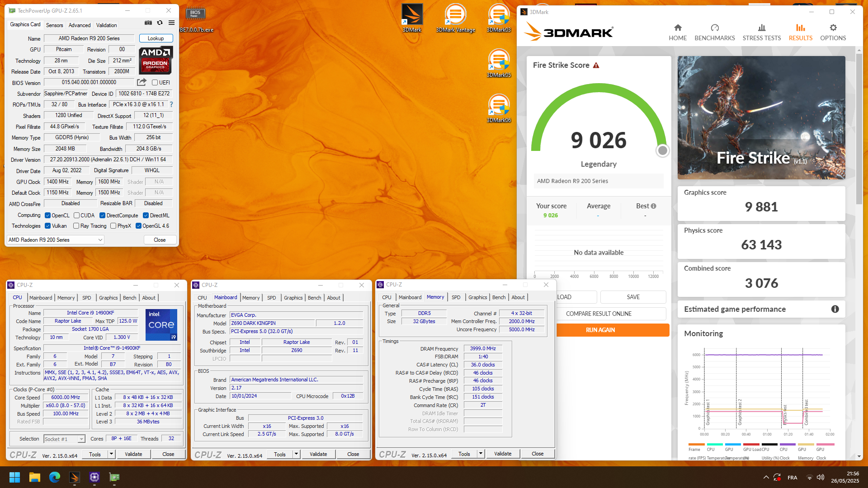Toggle the CUDA checkbox

pos(76,216)
